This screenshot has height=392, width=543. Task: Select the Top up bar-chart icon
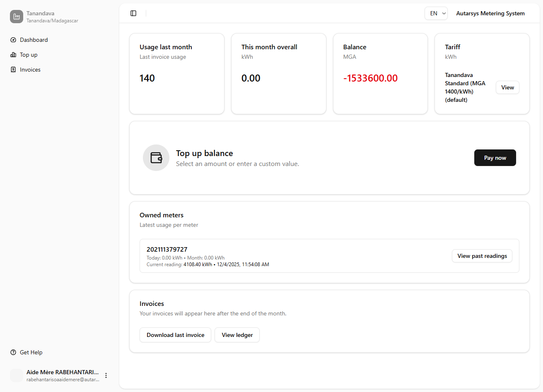[x=13, y=54]
